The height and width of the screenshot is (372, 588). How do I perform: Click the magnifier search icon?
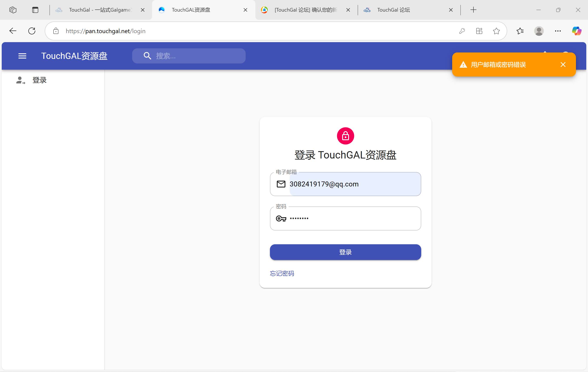(x=147, y=56)
